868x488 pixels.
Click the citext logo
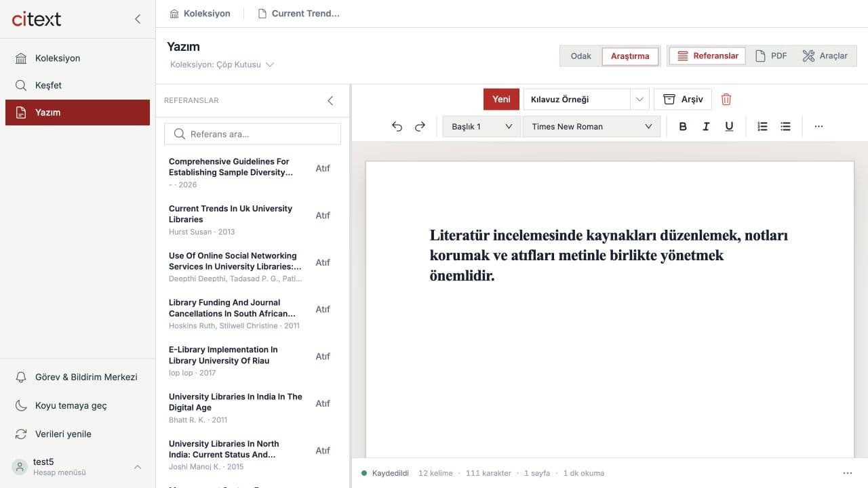point(37,19)
